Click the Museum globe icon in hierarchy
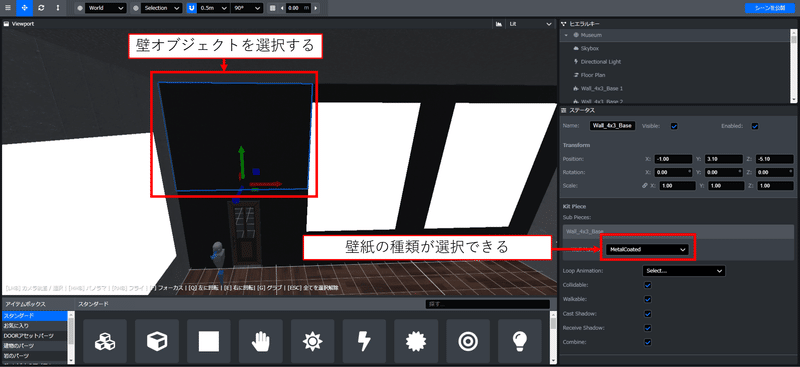The image size is (800, 367). 576,35
